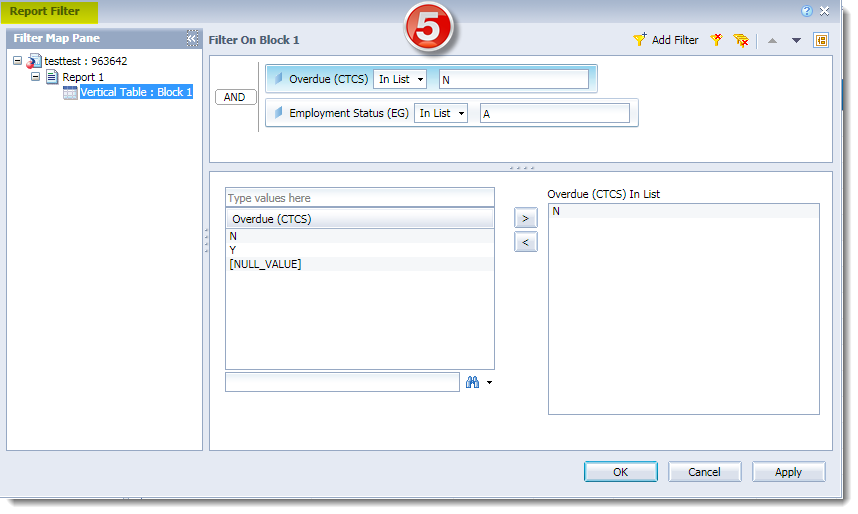Select N in the In List box
858x514 pixels.
coord(683,211)
